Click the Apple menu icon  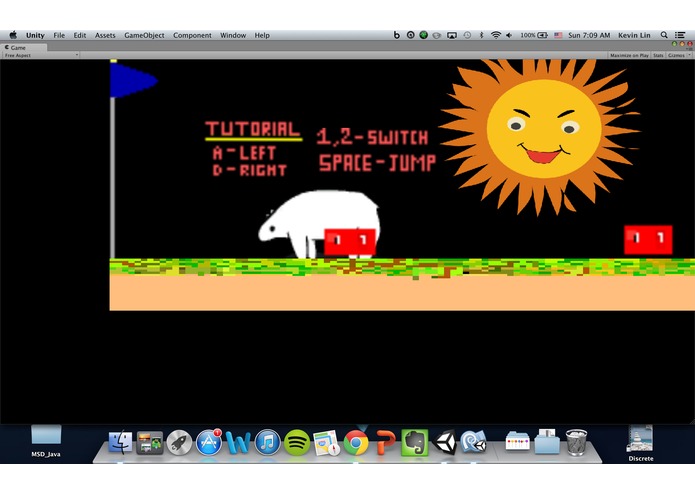click(13, 35)
